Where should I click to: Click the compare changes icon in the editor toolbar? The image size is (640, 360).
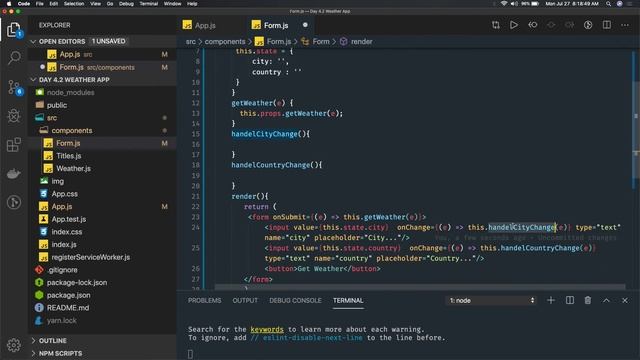point(496,25)
